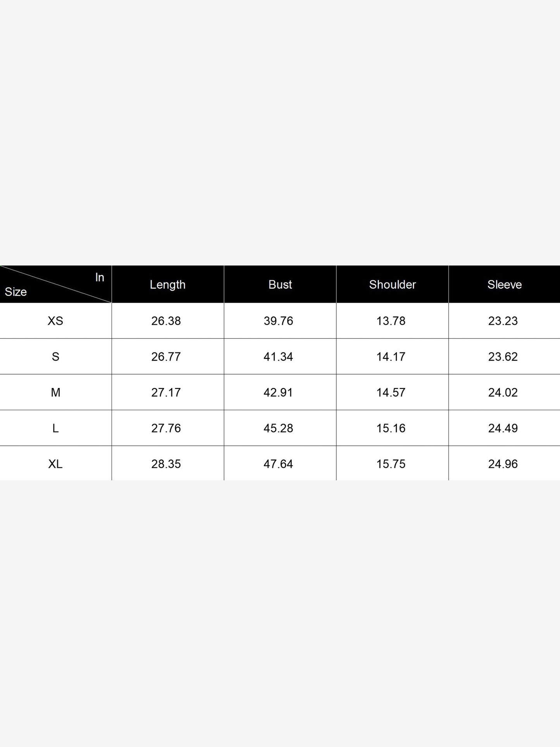Click the L shoulder value 15.16
This screenshot has height=747, width=560.
pos(391,428)
